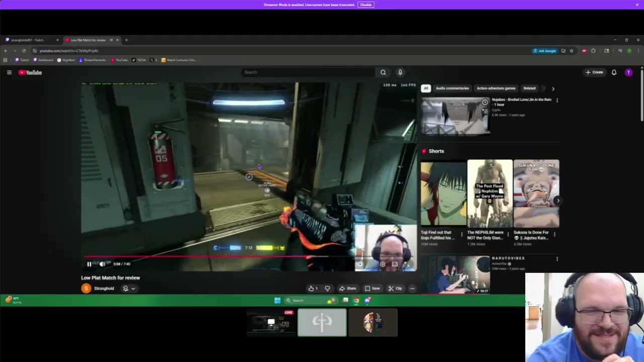Open a new browser tab
644x362 pixels.
(x=126, y=40)
